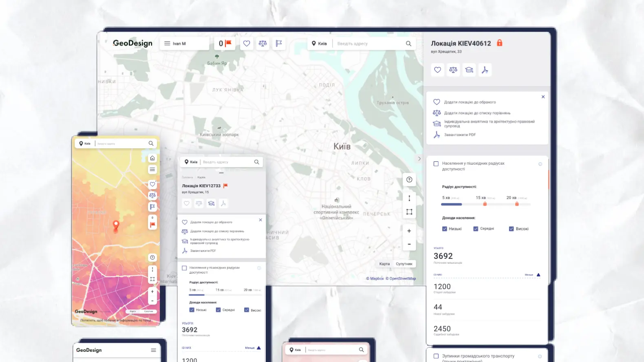
Task: Open help icon on mobile heatmap screen
Action: 152,258
